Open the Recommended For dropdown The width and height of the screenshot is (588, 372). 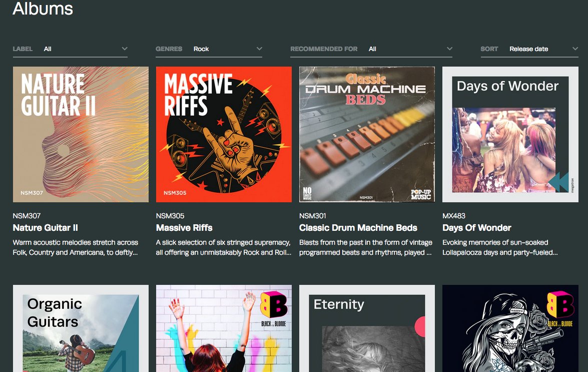coord(371,49)
